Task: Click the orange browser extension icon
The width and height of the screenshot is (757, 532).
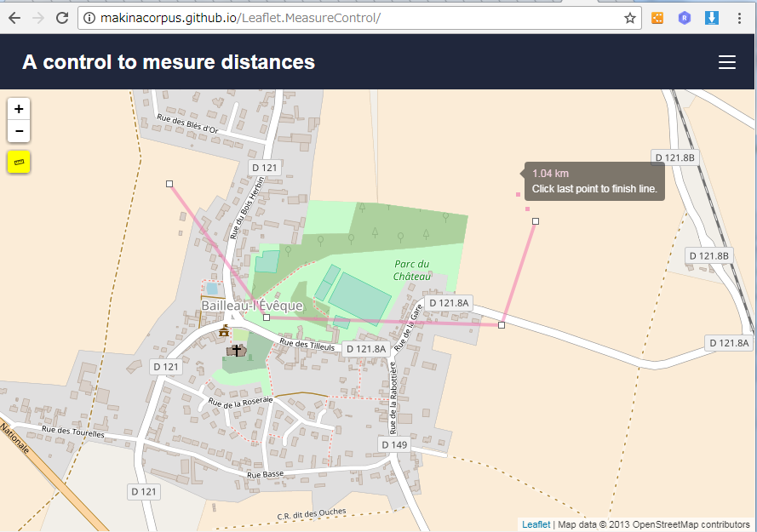Action: [x=657, y=18]
